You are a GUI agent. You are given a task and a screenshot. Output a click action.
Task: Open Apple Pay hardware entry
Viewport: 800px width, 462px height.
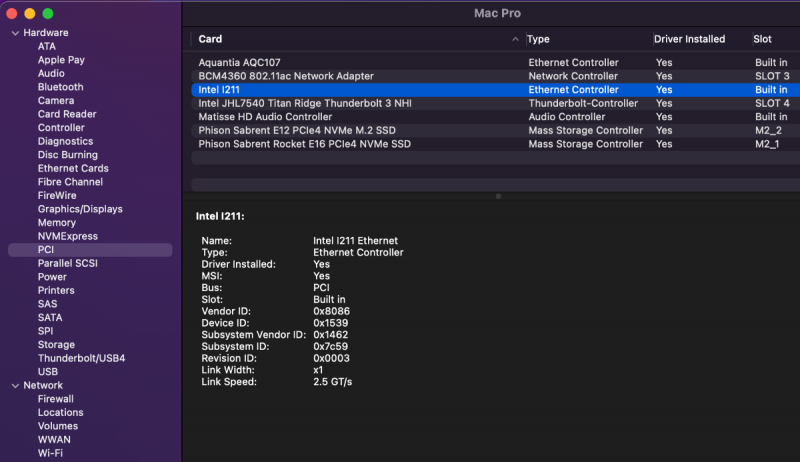click(61, 60)
